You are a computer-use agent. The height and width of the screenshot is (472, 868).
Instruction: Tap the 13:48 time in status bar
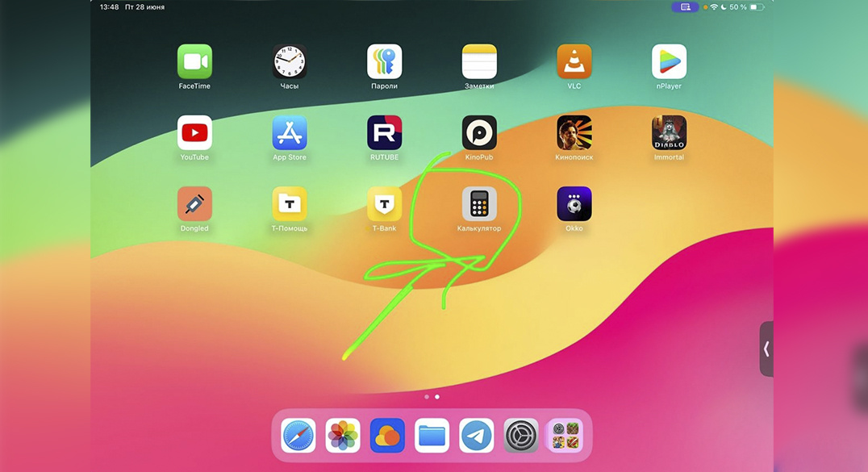109,7
